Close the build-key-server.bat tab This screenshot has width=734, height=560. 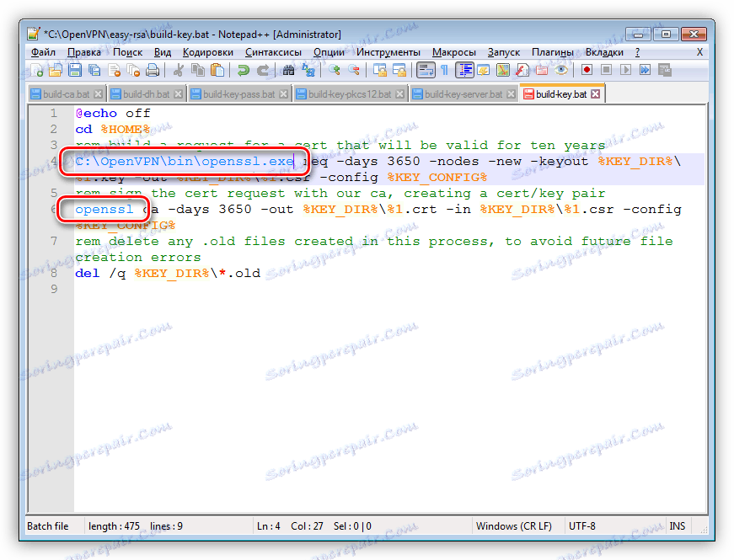point(512,93)
